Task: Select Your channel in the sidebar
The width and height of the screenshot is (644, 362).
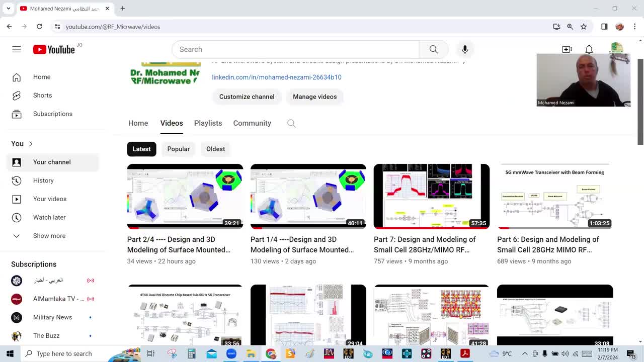Action: (x=53, y=162)
